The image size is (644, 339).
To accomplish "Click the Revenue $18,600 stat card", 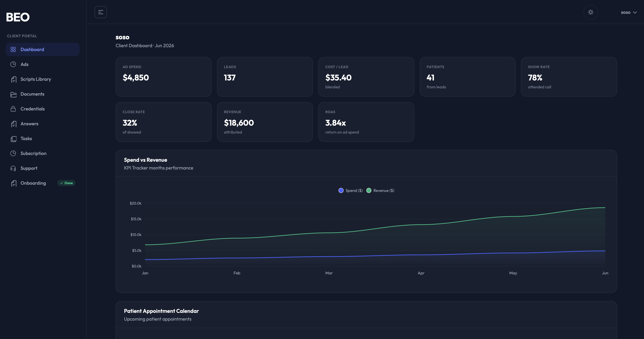I will [x=265, y=122].
